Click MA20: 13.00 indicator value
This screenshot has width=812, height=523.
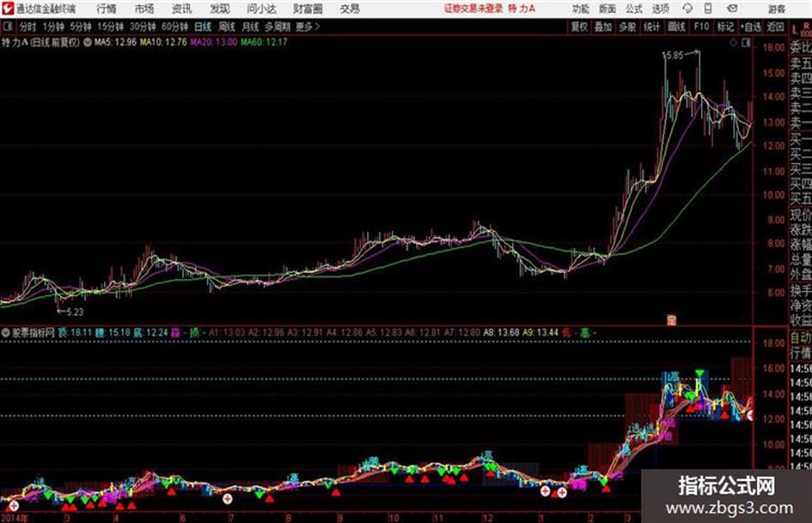pyautogui.click(x=213, y=42)
